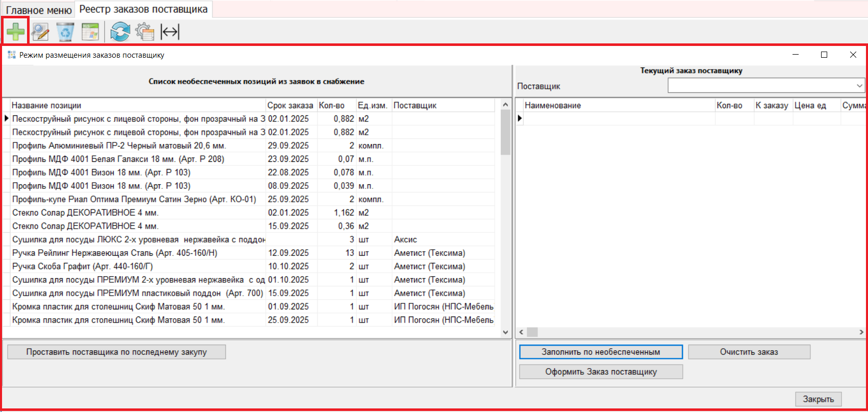This screenshot has height=412, width=868.
Task: Select the Реестр заказов поставщика tab
Action: tap(143, 9)
